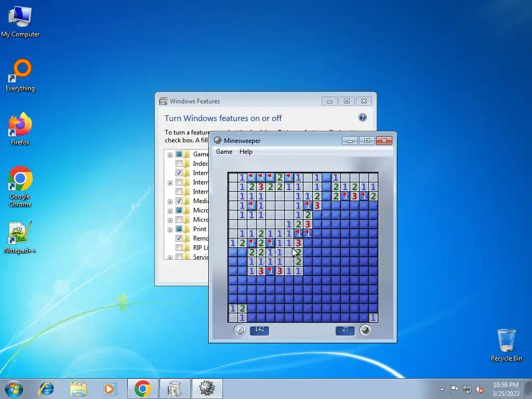
Task: Select the RIP Li folder icon
Action: coord(187,248)
